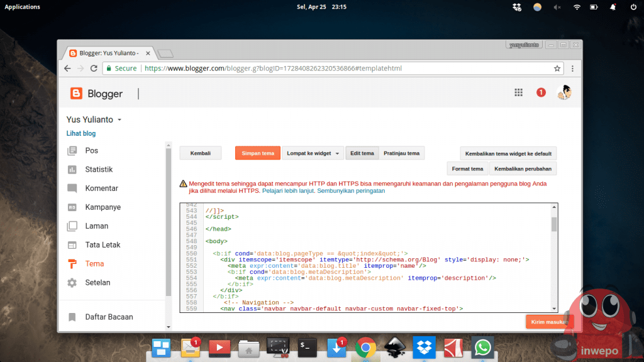The width and height of the screenshot is (644, 362).
Task: Open Statistik in the sidebar
Action: pyautogui.click(x=99, y=170)
